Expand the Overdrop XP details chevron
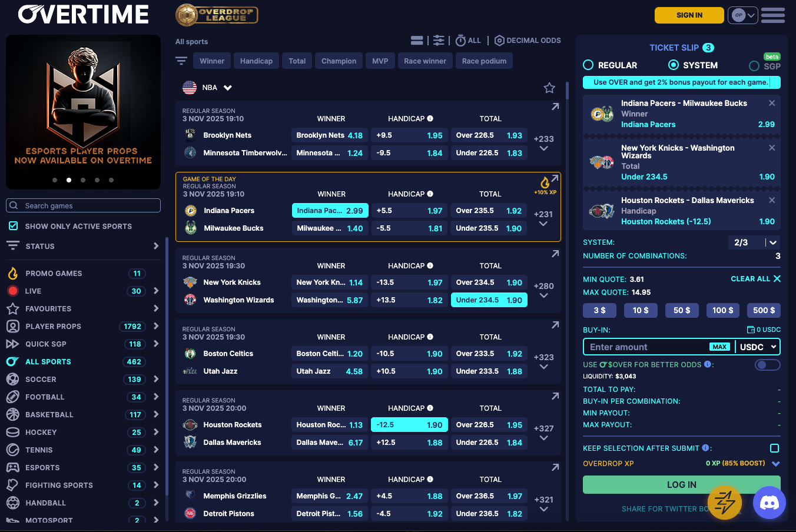This screenshot has width=796, height=532. [776, 464]
